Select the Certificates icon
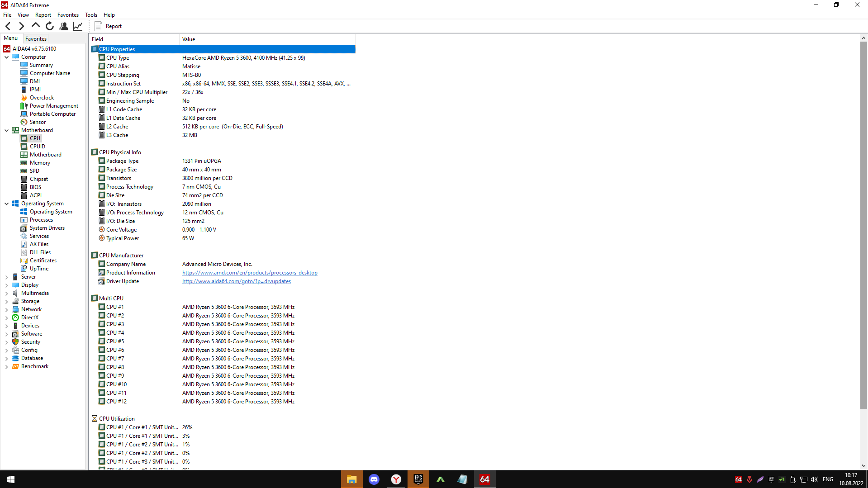This screenshot has height=488, width=868. [24, 261]
